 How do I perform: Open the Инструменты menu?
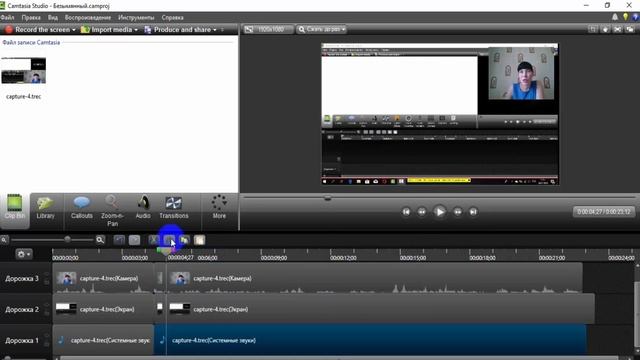coord(136,18)
